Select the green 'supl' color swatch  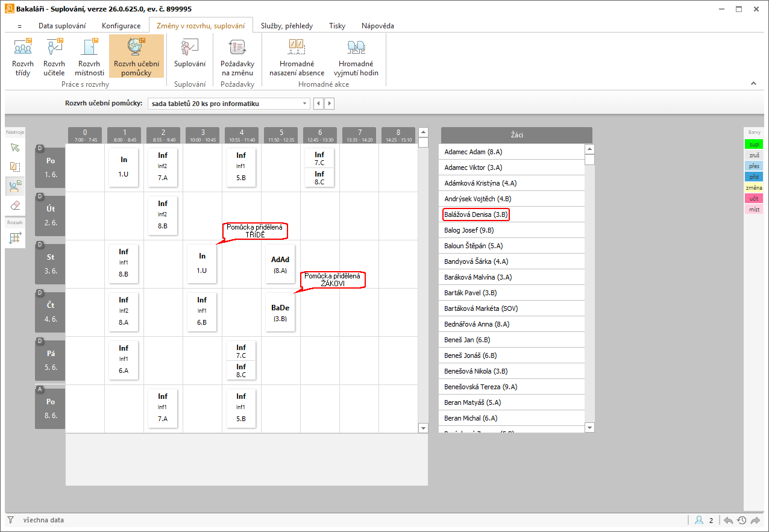pos(754,144)
